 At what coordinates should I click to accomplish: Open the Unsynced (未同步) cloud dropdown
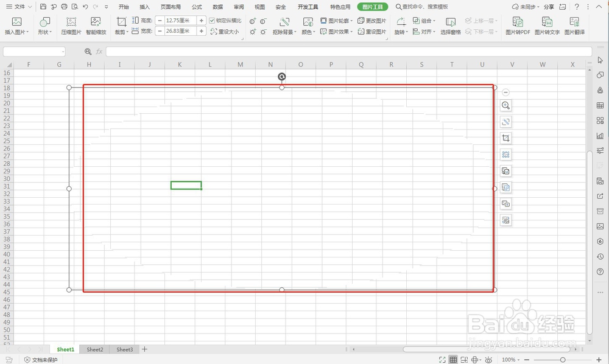(526, 7)
